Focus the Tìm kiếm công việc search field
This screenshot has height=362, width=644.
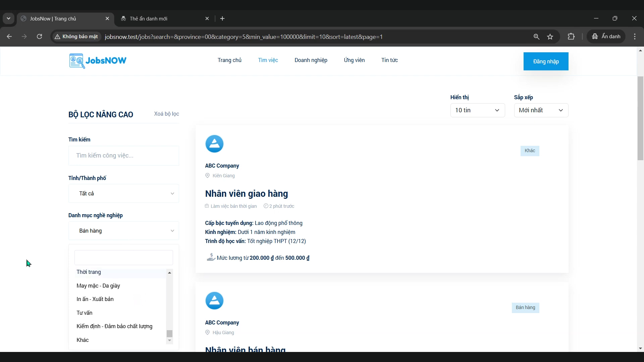124,156
